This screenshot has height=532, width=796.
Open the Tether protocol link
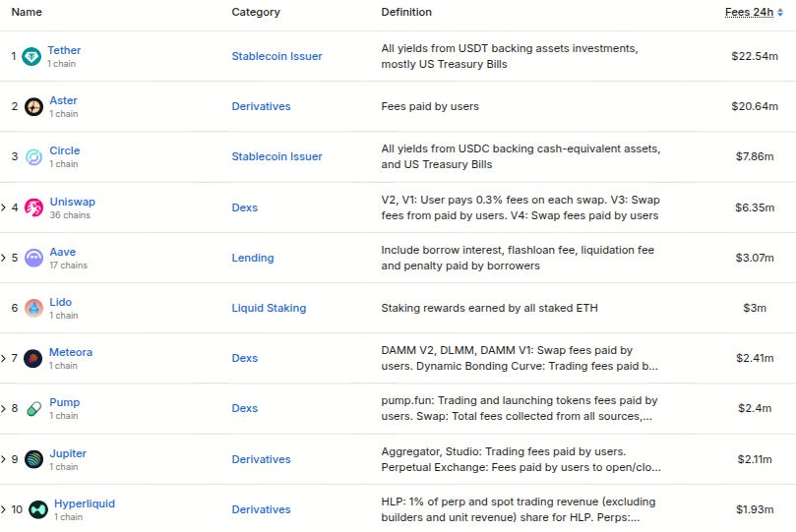click(x=64, y=50)
